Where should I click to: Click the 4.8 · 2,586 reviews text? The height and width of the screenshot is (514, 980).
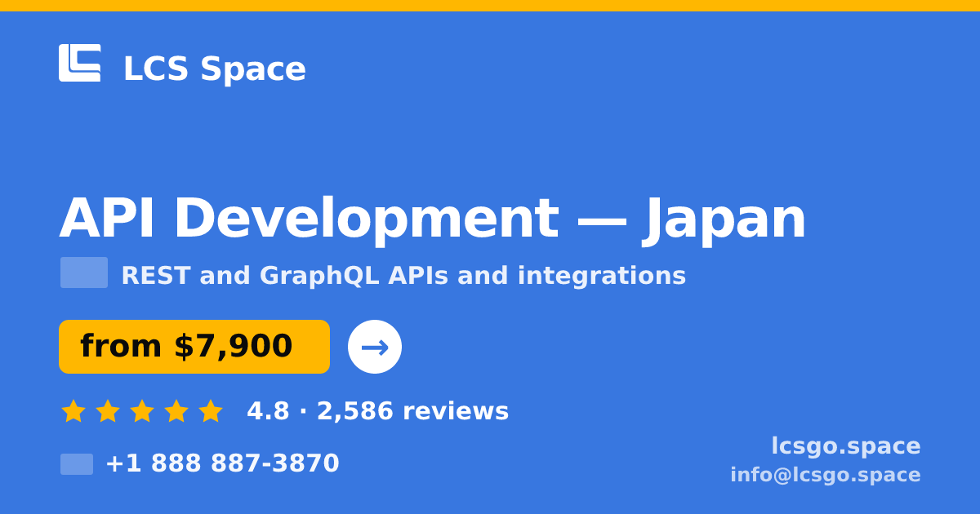coord(377,411)
